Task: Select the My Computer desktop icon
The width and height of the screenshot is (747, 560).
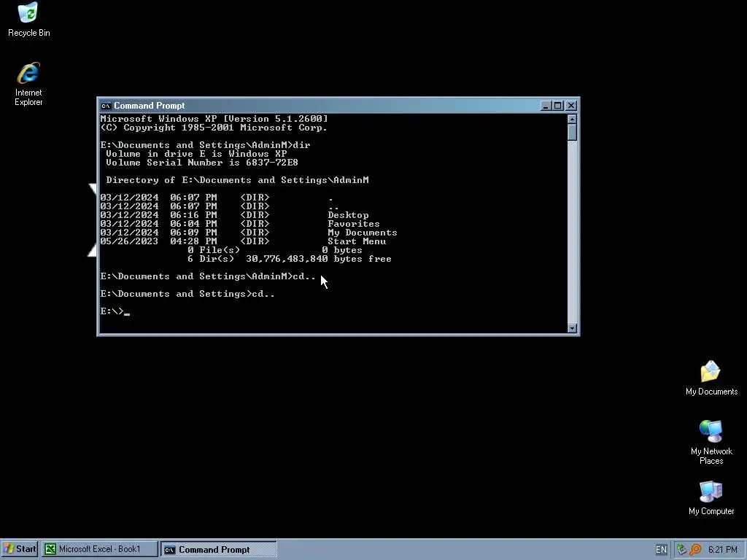Action: click(711, 498)
